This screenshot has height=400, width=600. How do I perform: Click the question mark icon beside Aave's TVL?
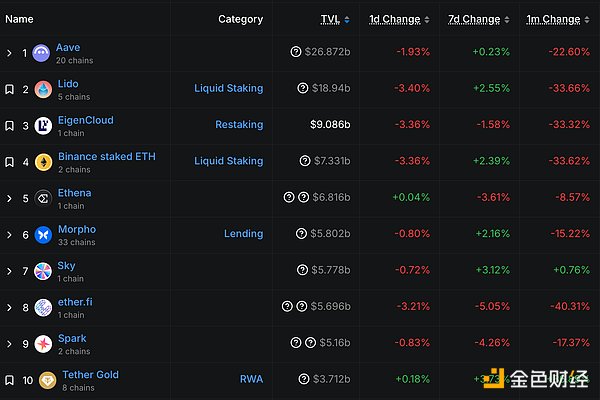pos(295,52)
